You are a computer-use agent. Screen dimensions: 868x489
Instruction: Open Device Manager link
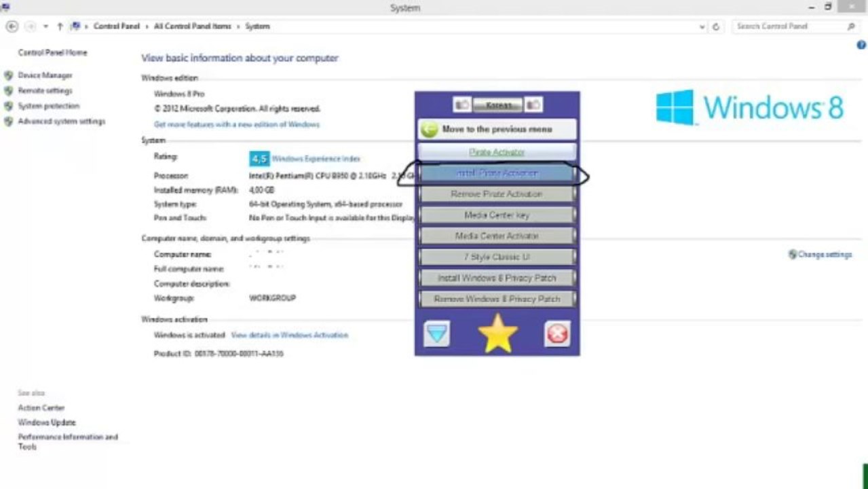coord(45,75)
